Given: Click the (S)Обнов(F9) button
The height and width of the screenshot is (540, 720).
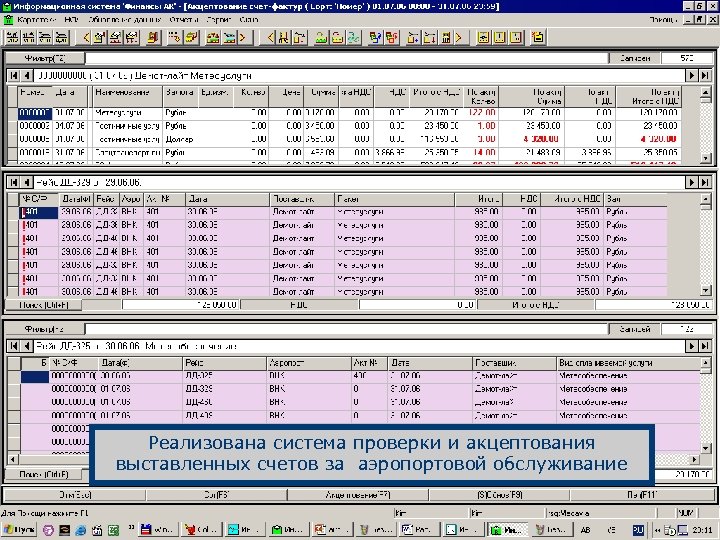Looking at the screenshot, I should point(500,495).
